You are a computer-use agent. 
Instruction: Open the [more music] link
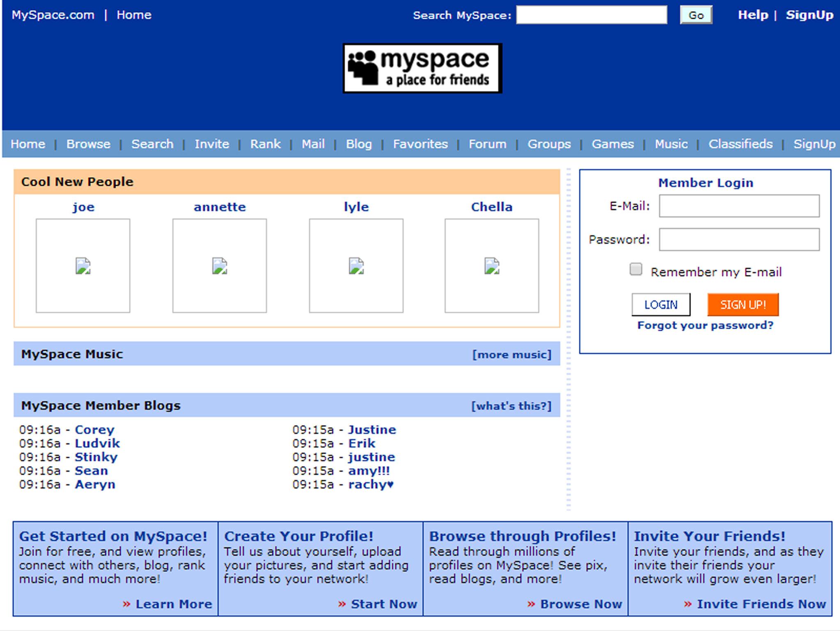tap(512, 354)
